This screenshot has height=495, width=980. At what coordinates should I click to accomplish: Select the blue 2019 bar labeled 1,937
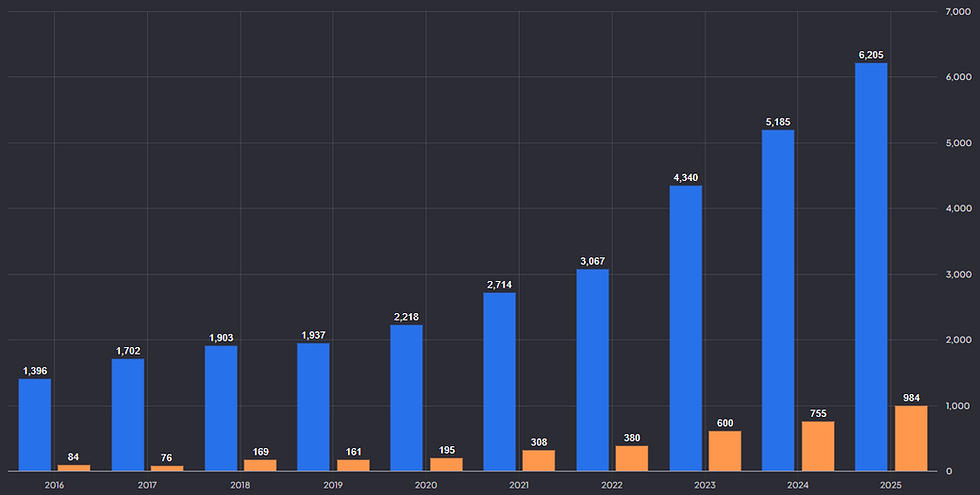[313, 407]
